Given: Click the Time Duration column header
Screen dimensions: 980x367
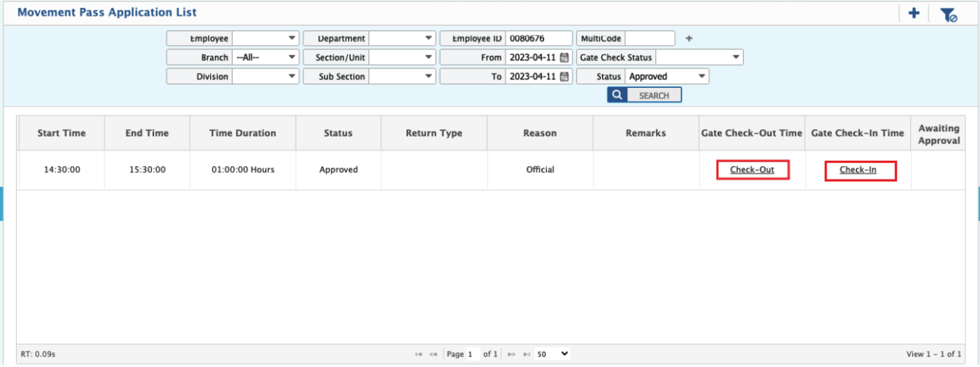Looking at the screenshot, I should (x=243, y=133).
